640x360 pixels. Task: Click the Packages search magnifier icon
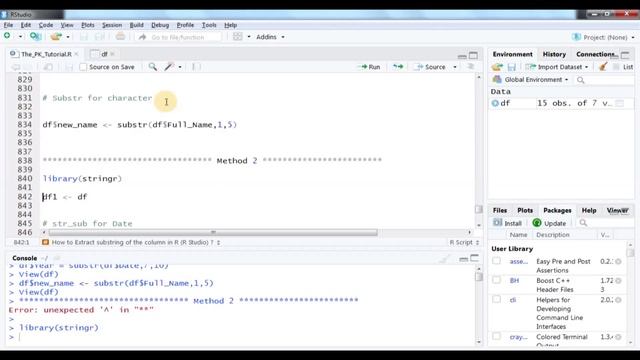(583, 223)
